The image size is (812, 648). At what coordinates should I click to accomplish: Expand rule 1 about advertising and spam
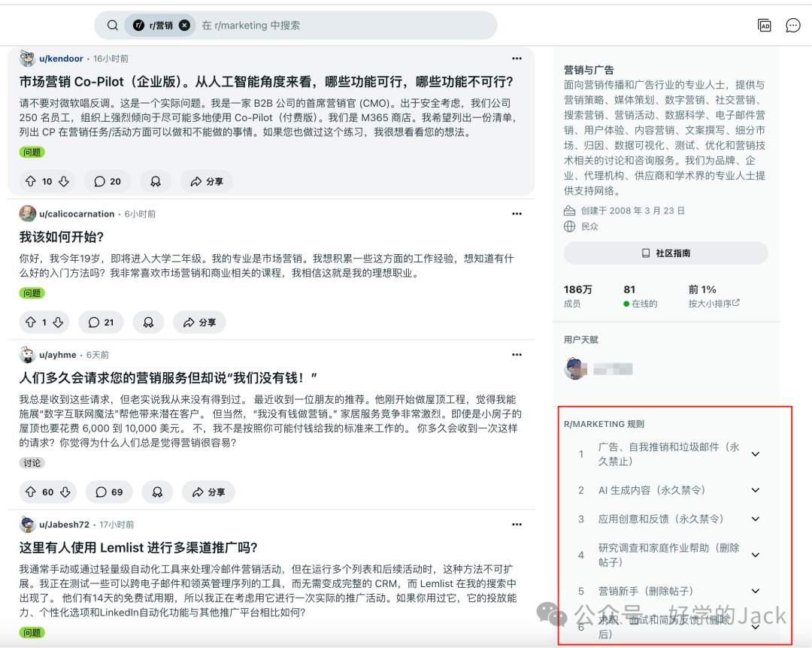[756, 454]
